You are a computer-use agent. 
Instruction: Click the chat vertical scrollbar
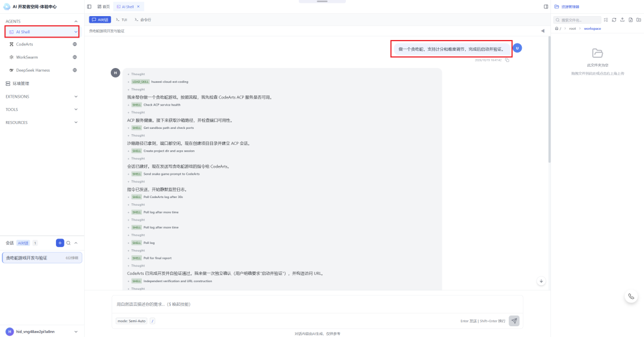[549, 98]
